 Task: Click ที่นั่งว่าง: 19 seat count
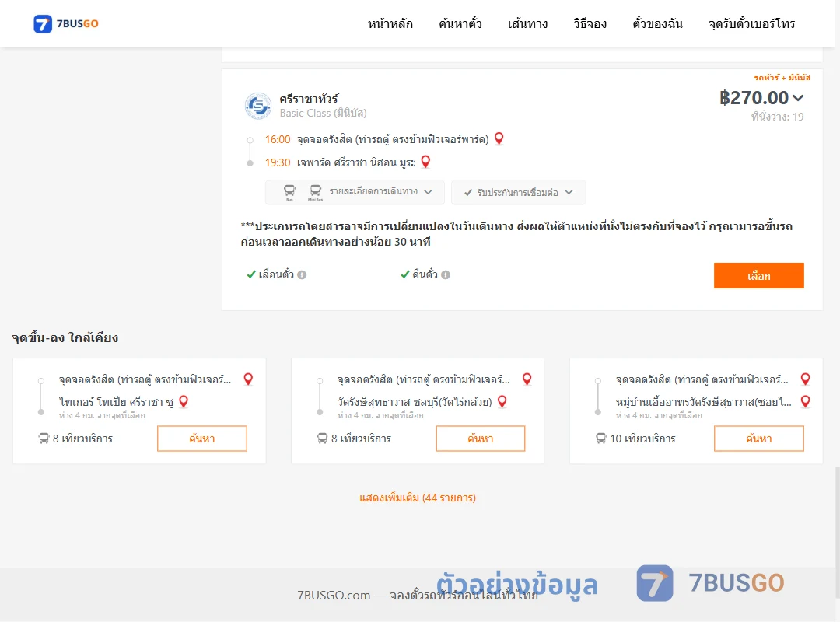777,117
